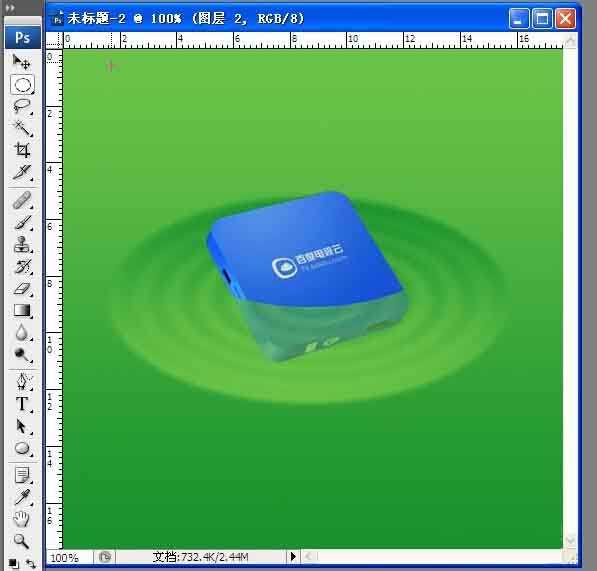Expand the toolbox with double-arrow button
The image size is (597, 571).
10,8
